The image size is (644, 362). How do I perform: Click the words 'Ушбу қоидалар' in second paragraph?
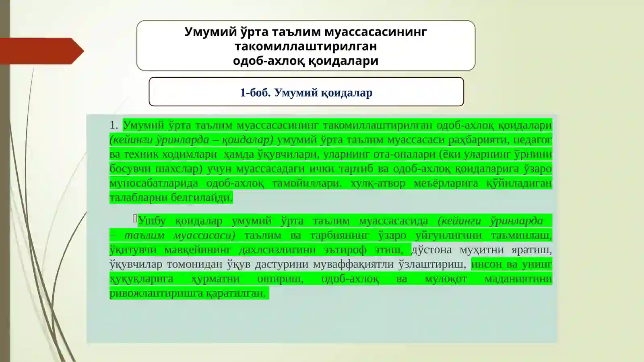click(180, 221)
